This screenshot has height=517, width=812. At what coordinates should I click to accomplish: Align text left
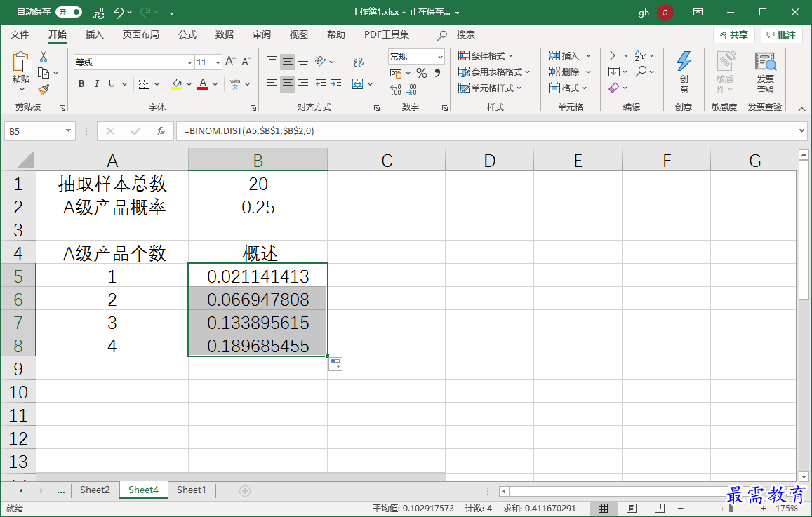[272, 84]
